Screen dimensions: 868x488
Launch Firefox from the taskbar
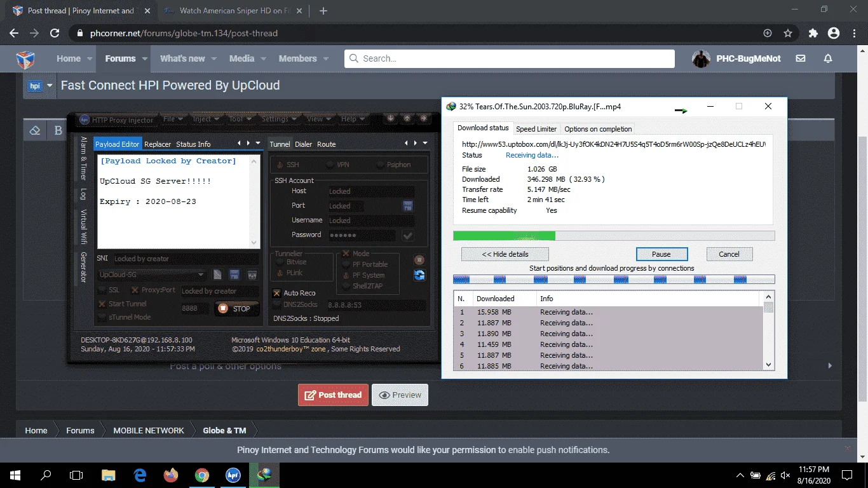[x=171, y=475]
